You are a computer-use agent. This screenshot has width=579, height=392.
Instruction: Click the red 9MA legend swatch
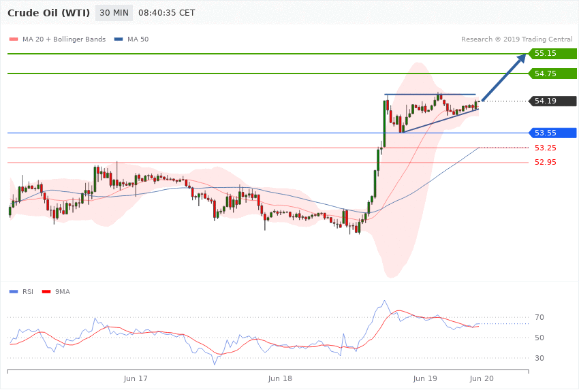point(46,292)
